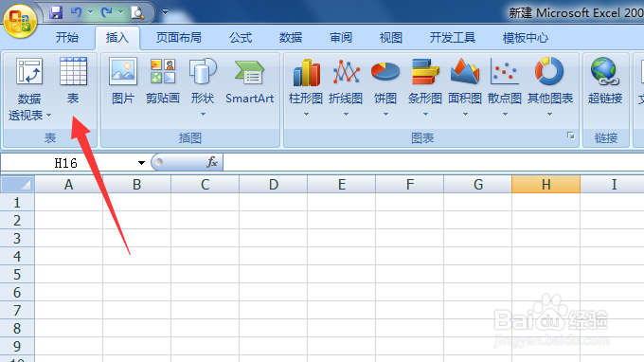Select column F header

click(409, 185)
